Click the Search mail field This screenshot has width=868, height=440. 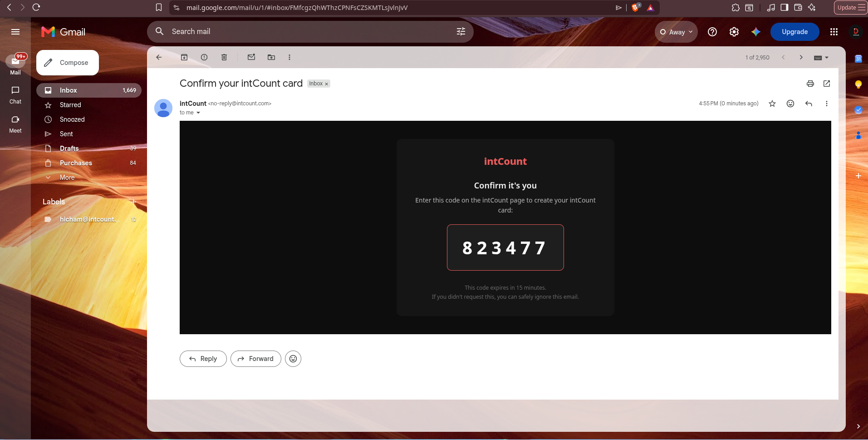[x=310, y=31]
